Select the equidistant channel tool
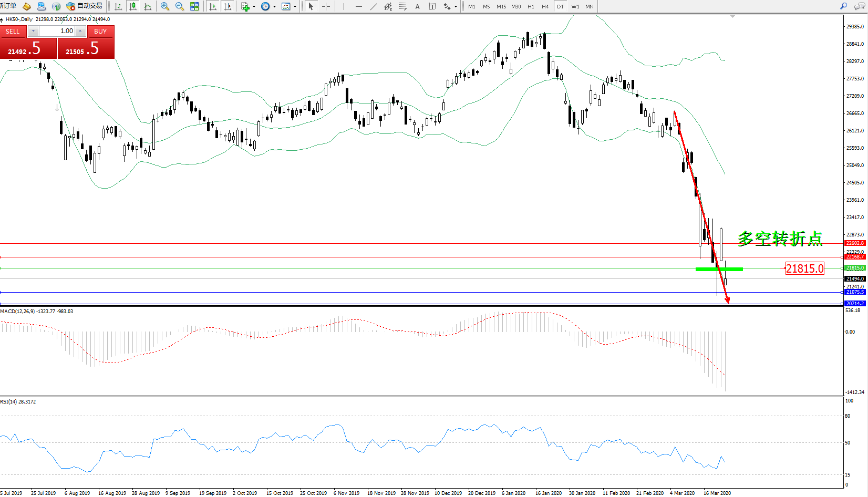 click(x=388, y=6)
